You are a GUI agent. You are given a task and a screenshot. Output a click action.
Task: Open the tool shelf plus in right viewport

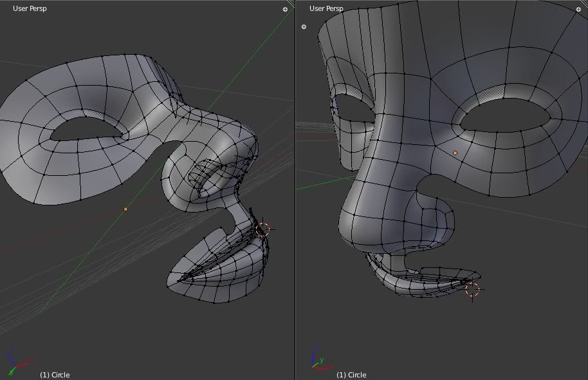[x=304, y=27]
